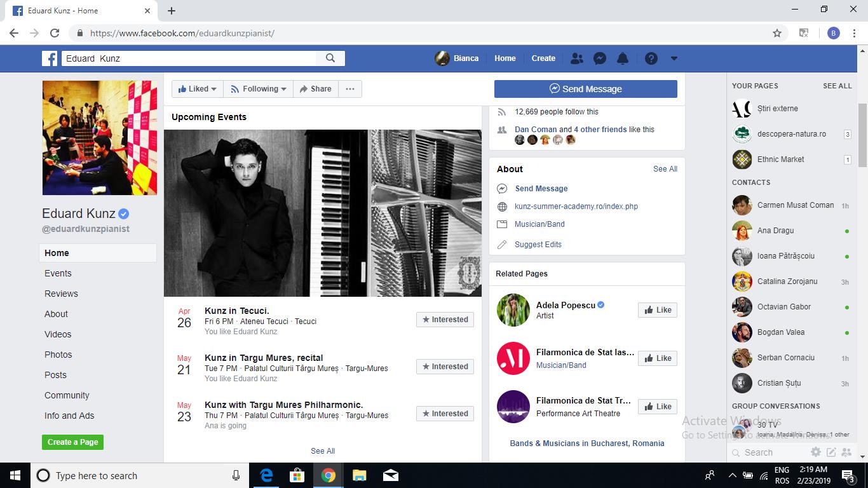868x488 pixels.
Task: Click the Facebook search input field
Action: point(189,58)
